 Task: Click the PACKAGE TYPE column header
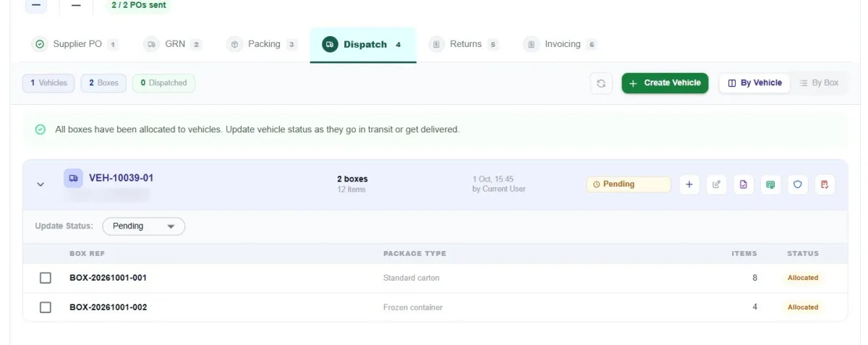tap(414, 254)
